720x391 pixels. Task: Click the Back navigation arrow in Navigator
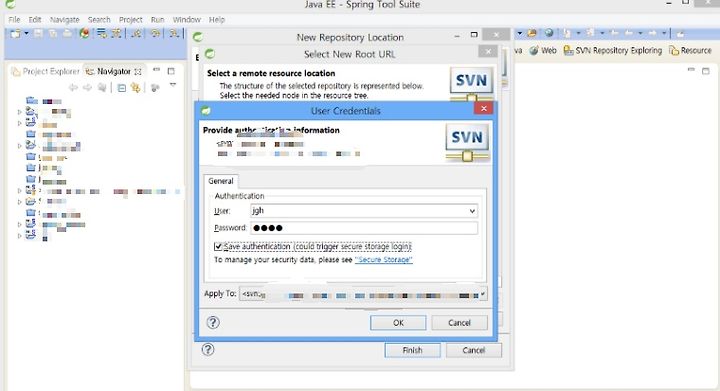[73, 87]
